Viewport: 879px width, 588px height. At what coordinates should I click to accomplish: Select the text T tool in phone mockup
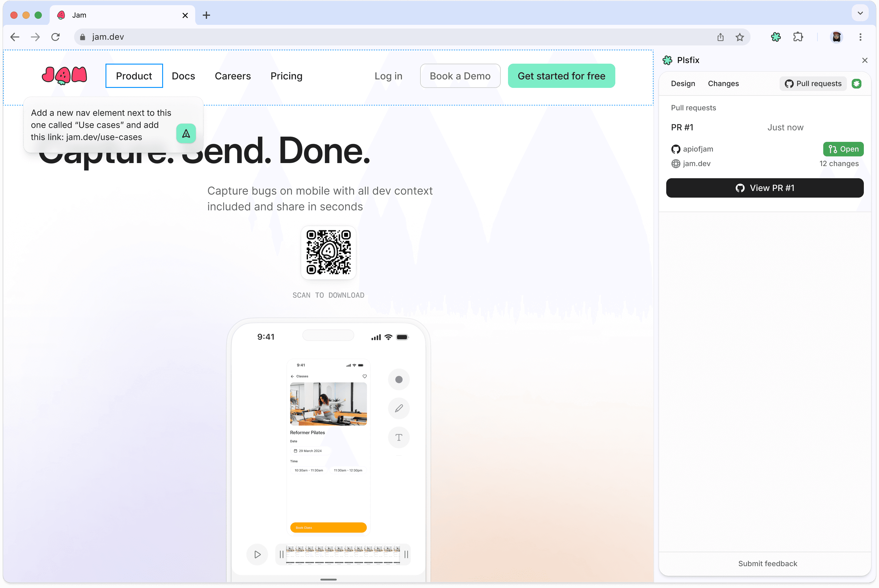pos(399,437)
